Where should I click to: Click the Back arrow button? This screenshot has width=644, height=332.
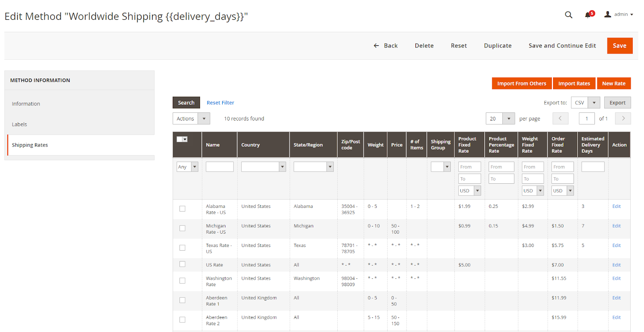click(385, 46)
